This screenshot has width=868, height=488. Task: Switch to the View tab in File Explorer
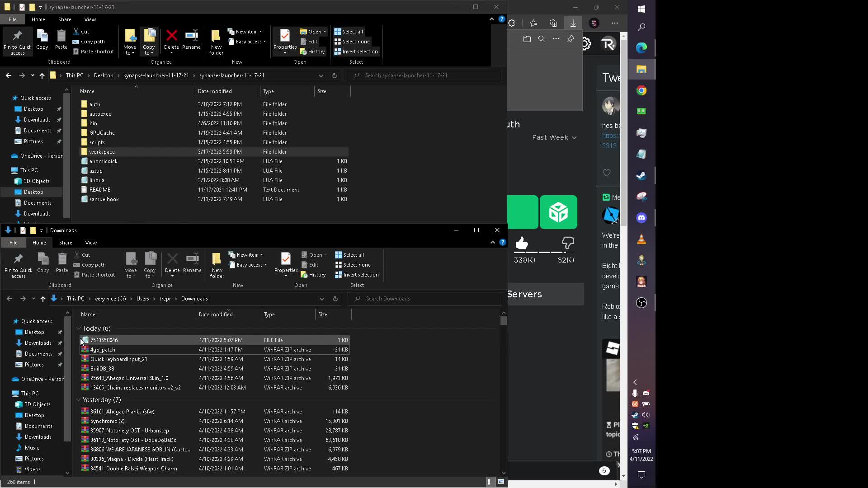pyautogui.click(x=90, y=19)
